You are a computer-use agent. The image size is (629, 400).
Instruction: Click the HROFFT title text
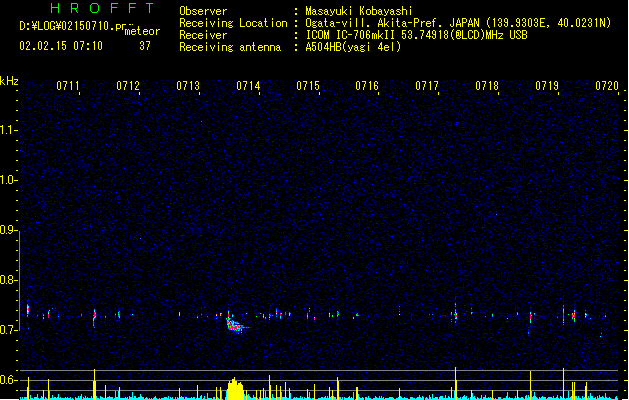point(102,8)
